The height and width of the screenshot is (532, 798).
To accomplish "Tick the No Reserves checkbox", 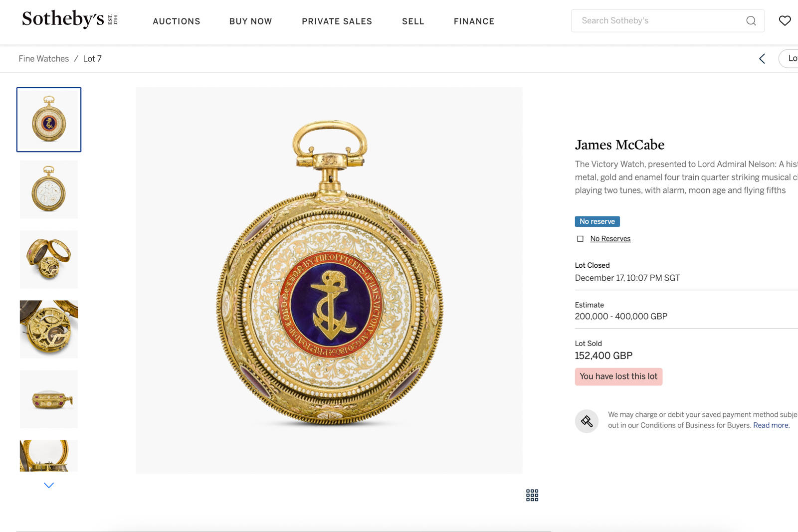I will [580, 239].
